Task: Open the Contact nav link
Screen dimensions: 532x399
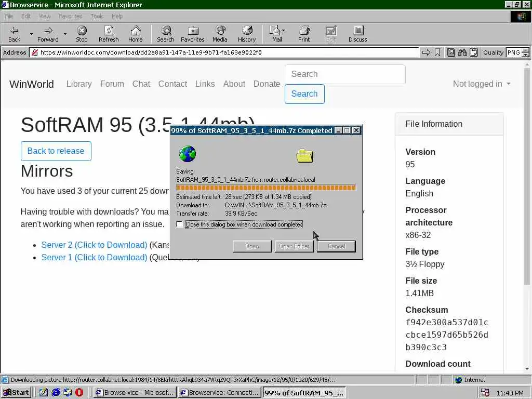Action: [x=172, y=84]
